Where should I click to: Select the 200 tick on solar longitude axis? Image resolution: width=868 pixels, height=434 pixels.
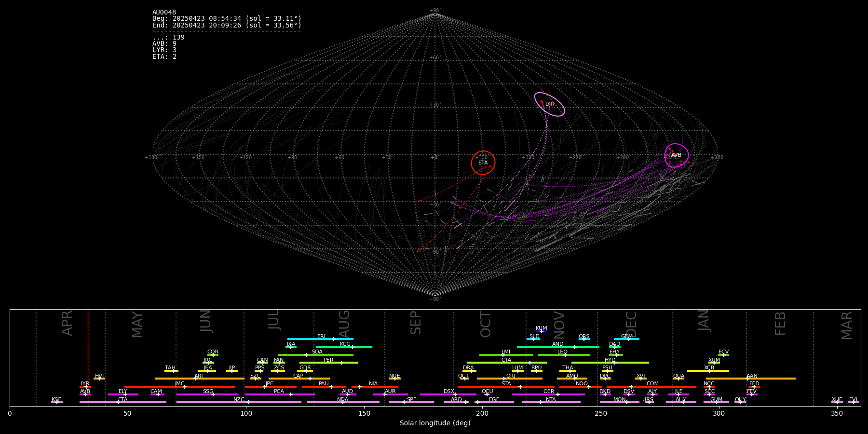tap(482, 414)
